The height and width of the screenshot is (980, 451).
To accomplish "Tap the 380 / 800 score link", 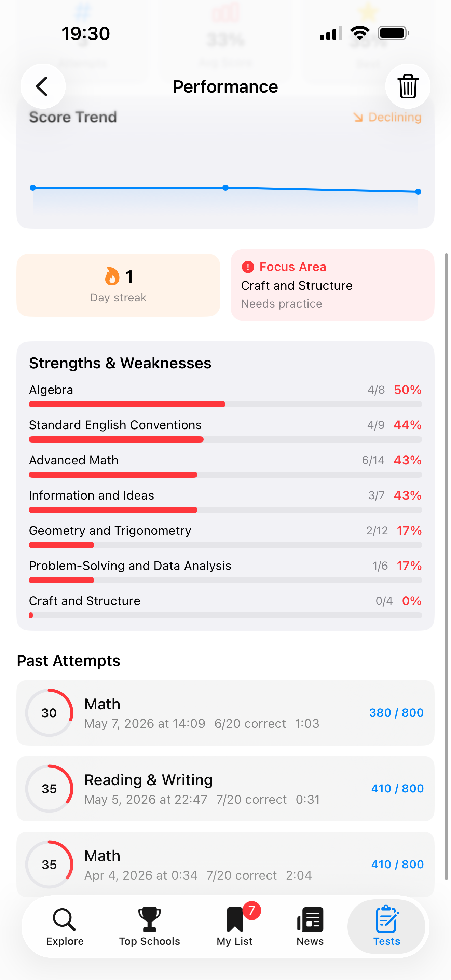I will [396, 712].
